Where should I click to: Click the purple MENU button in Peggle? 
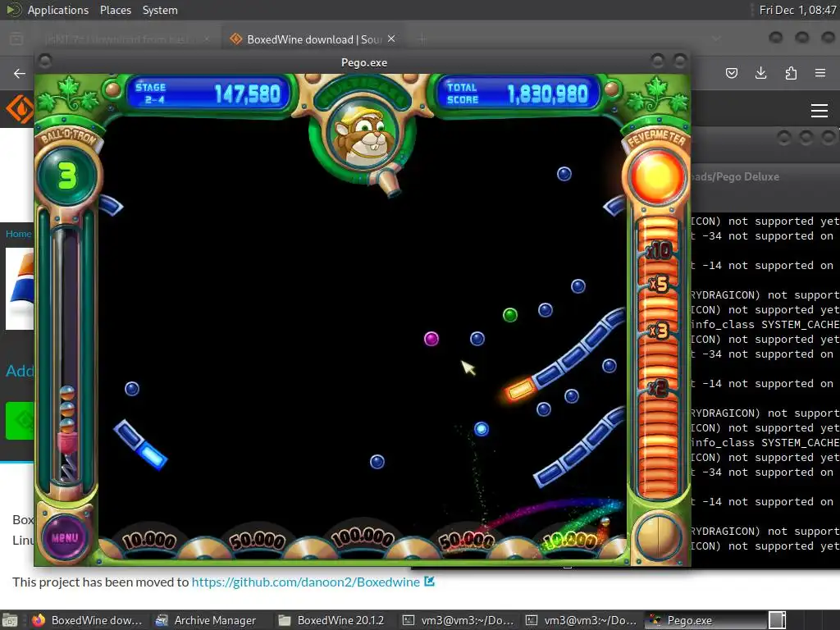(65, 537)
